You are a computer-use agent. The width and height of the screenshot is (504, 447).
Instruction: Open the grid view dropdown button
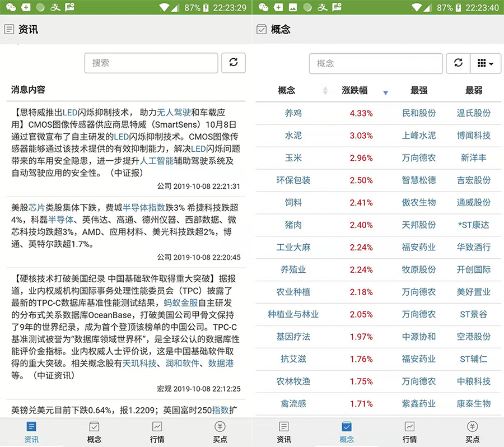point(485,63)
